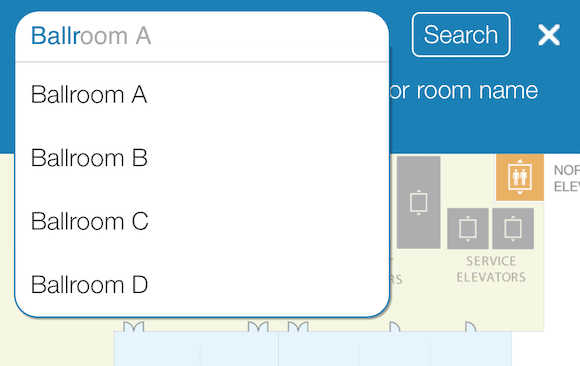Screen dimensions: 580x366
Task: Click the right service elevator icon
Action: click(x=513, y=228)
